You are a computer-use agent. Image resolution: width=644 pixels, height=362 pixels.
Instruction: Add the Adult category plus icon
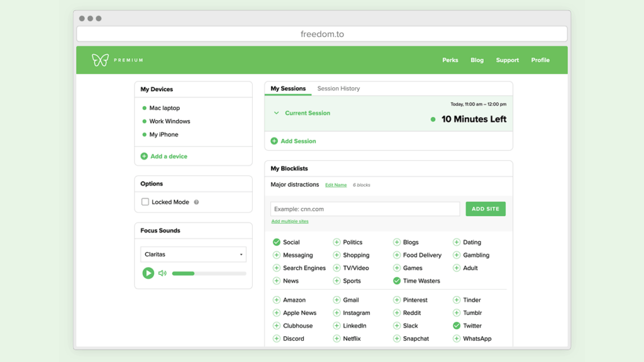[x=457, y=268]
